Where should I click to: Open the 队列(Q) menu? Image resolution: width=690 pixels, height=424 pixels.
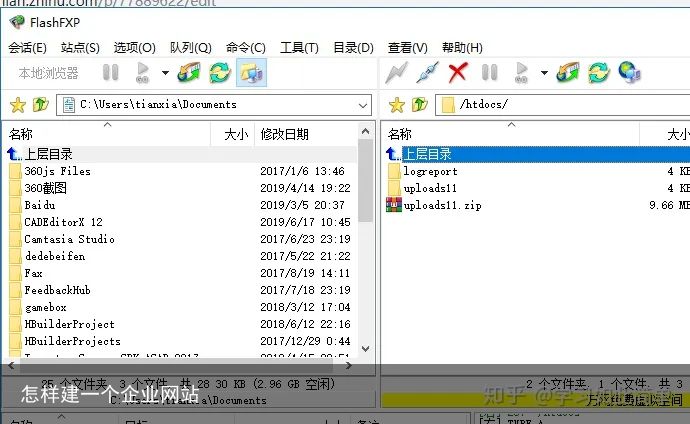click(191, 48)
